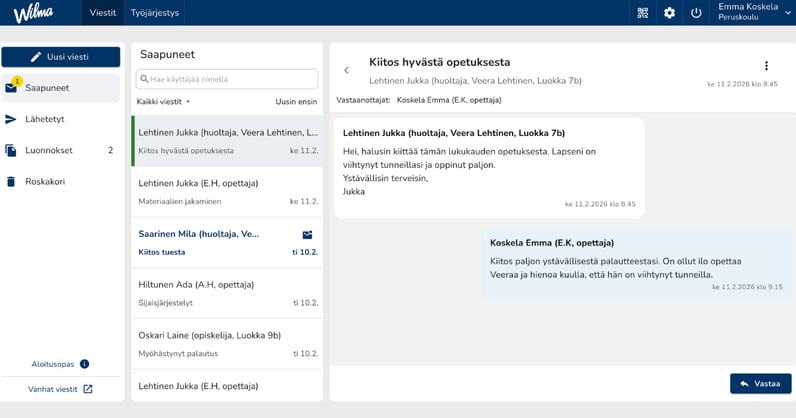The height and width of the screenshot is (418, 796).
Task: Select the Viestit tab
Action: [102, 13]
